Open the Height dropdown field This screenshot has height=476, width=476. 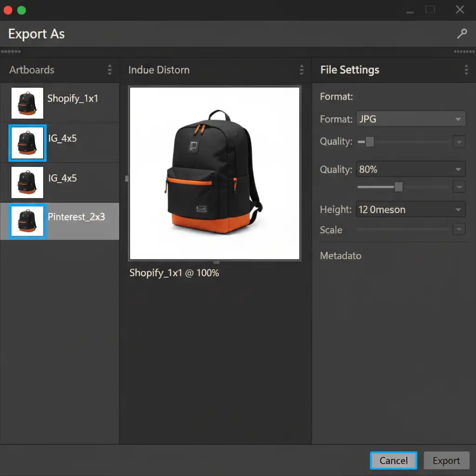tap(410, 209)
